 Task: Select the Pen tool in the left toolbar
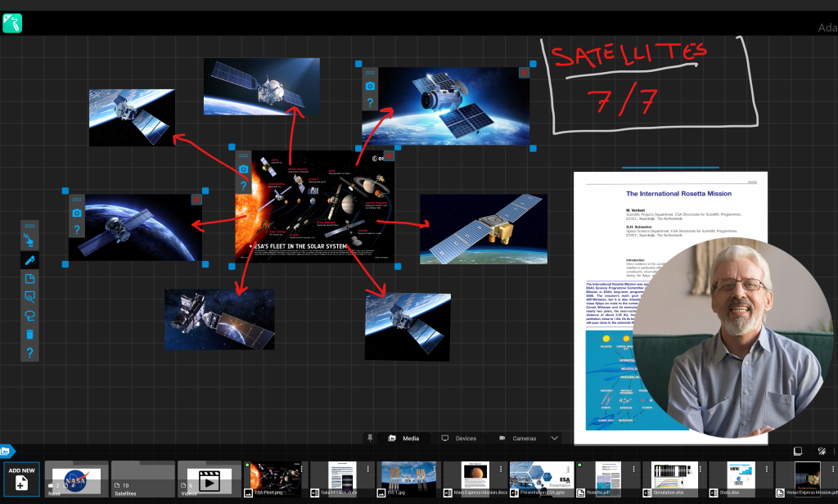click(29, 259)
